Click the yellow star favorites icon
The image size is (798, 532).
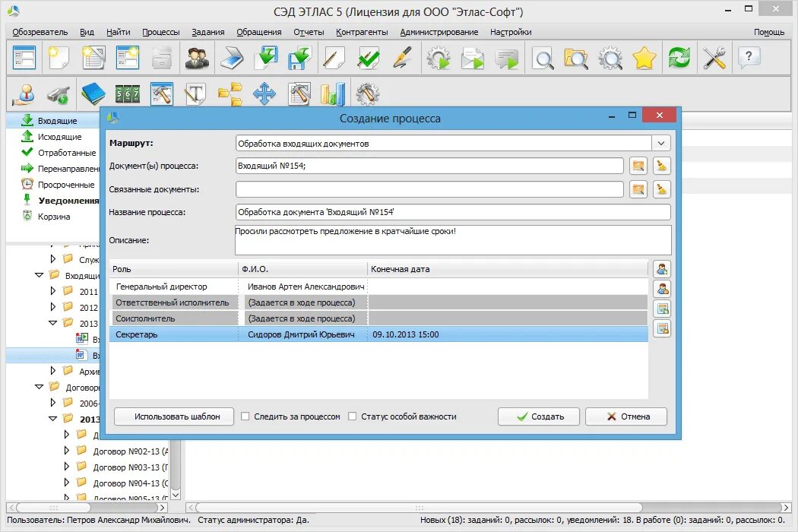644,58
